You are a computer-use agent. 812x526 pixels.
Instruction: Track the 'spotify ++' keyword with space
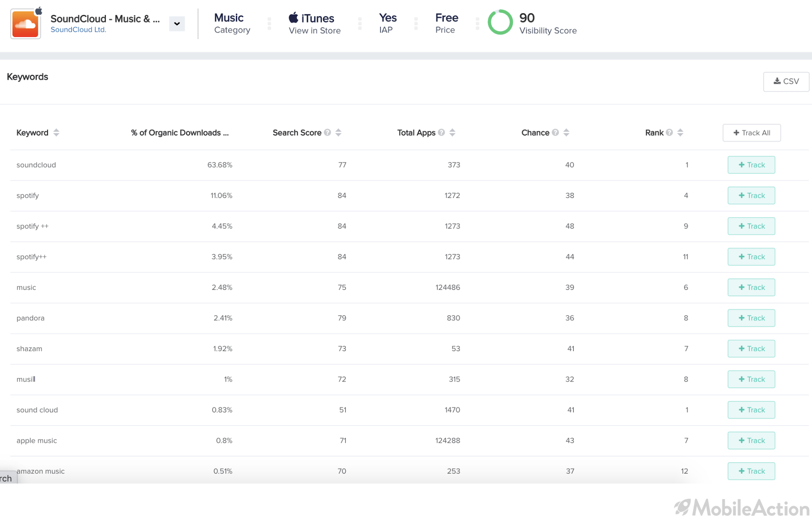[751, 226]
